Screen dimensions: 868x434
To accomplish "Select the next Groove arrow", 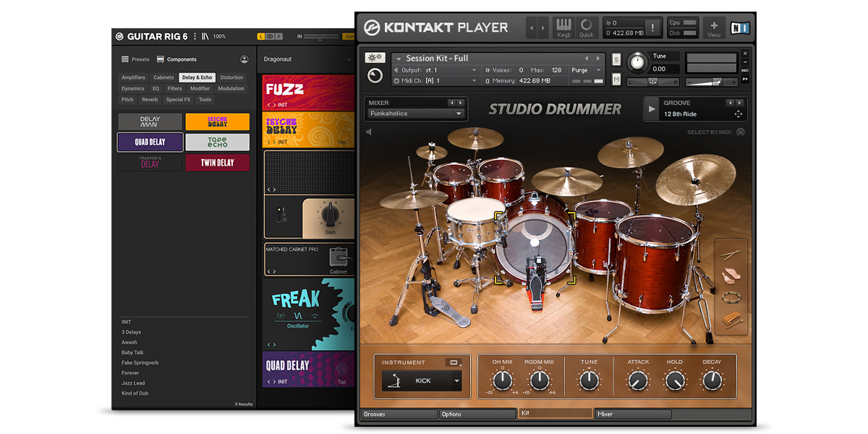I will (739, 103).
